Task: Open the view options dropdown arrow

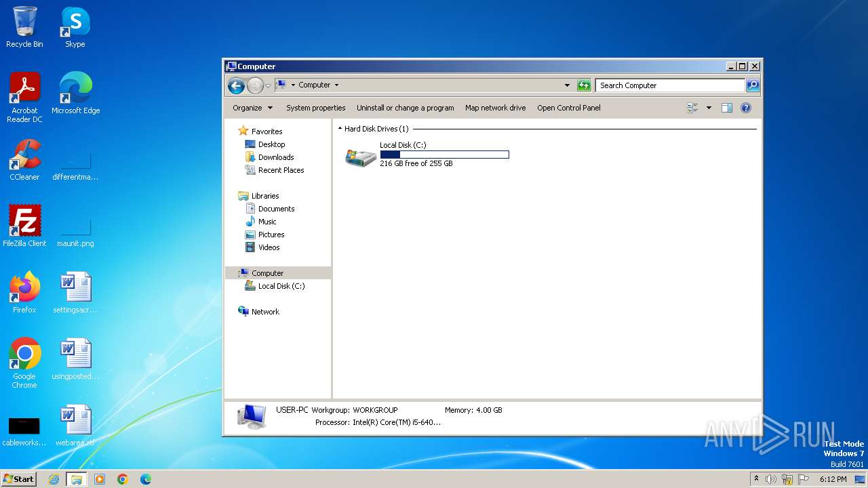Action: point(709,108)
